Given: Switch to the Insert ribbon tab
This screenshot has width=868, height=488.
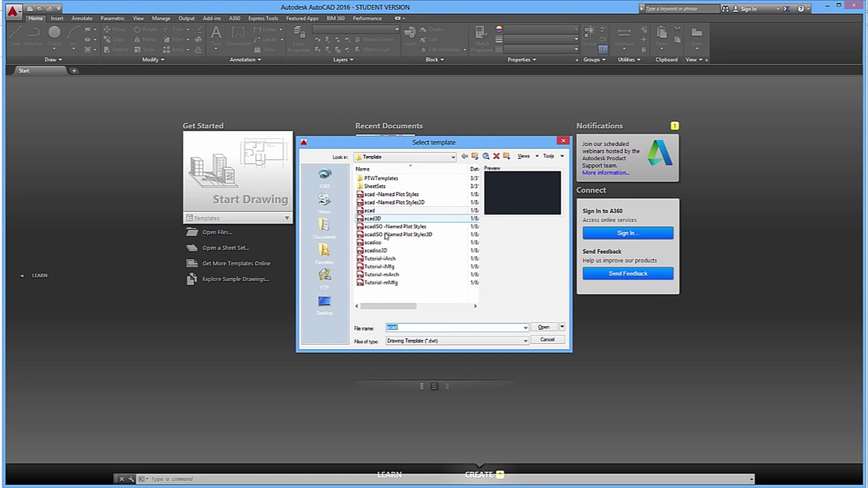Looking at the screenshot, I should 57,19.
